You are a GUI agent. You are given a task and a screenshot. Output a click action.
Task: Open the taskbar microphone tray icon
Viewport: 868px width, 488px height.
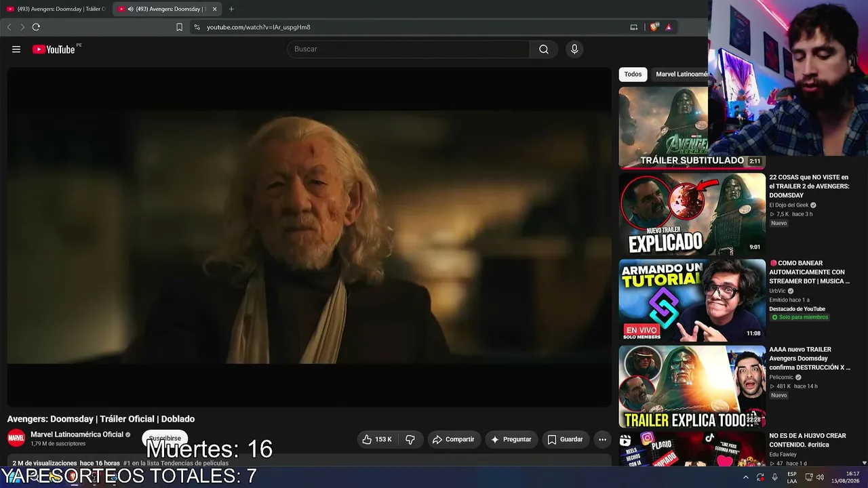click(x=775, y=477)
